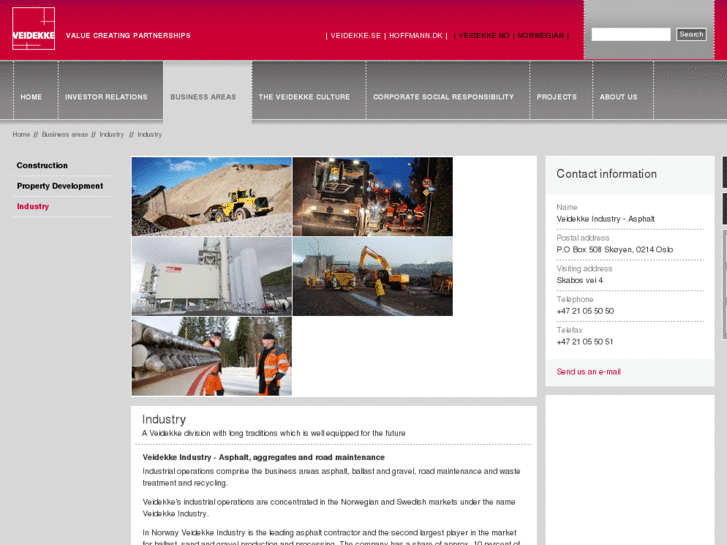Click the Contact information heading
This screenshot has width=727, height=545.
point(606,174)
